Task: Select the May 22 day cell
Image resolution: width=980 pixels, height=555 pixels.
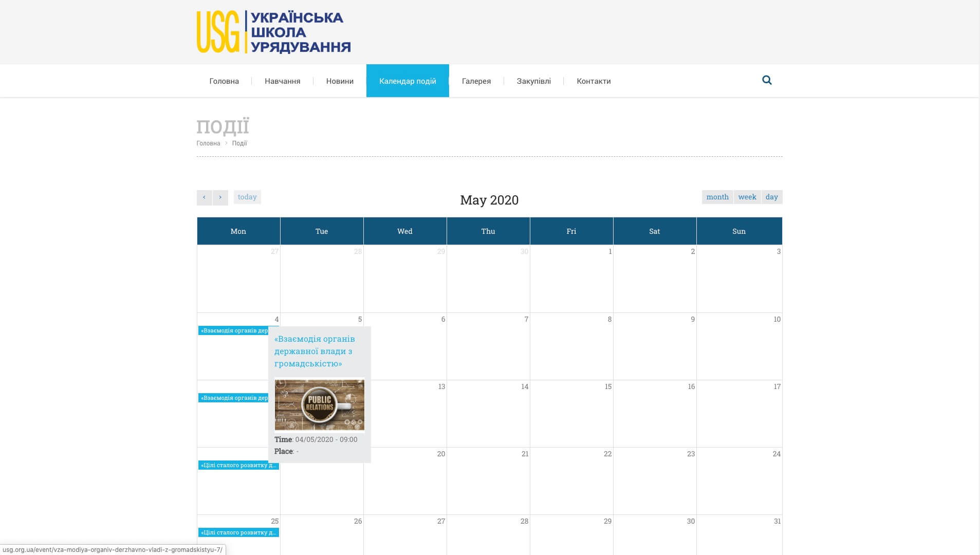Action: click(571, 481)
